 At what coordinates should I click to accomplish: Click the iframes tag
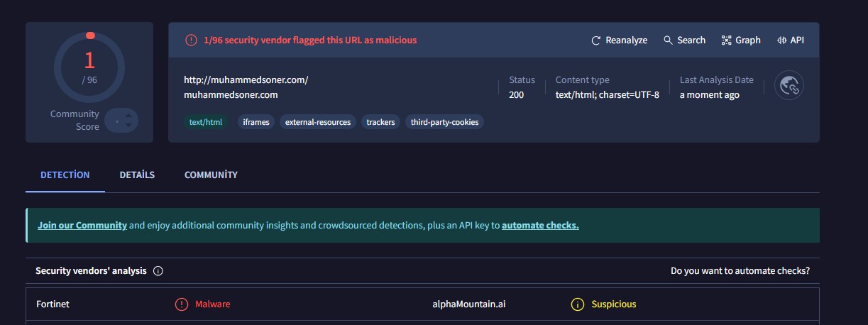tap(256, 122)
